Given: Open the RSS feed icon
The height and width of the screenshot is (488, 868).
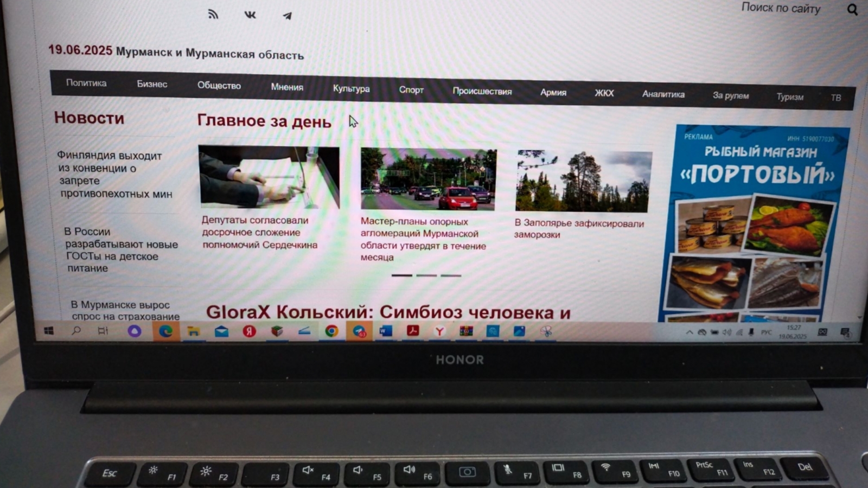Looking at the screenshot, I should [213, 14].
